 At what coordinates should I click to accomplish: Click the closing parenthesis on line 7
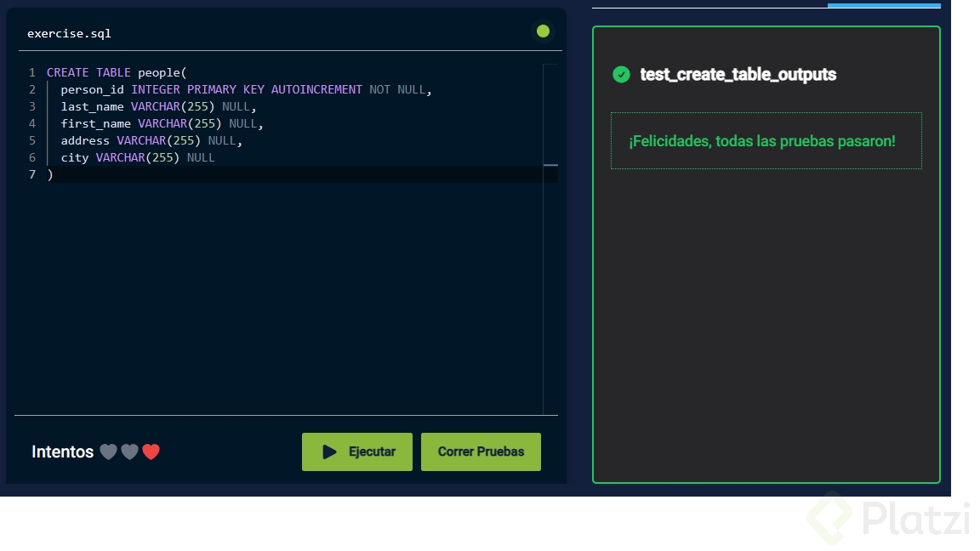click(x=50, y=174)
